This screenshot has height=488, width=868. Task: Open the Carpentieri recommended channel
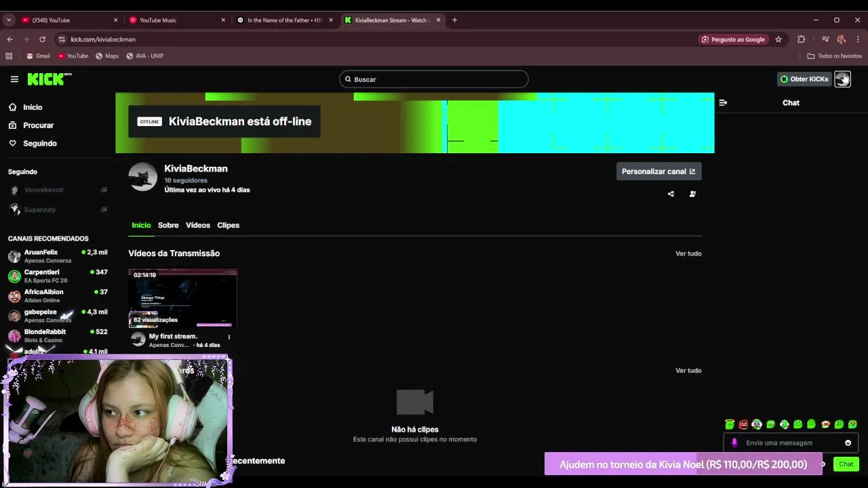(x=57, y=276)
